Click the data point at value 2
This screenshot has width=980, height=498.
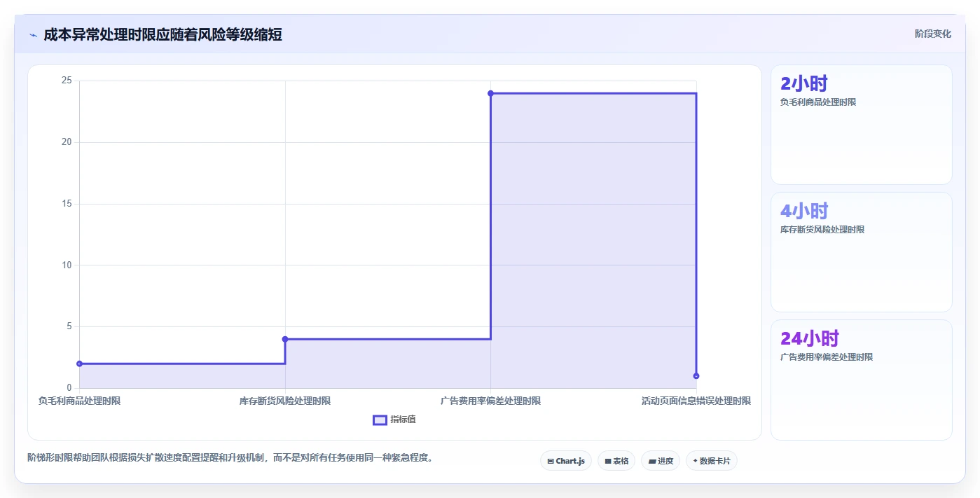(79, 364)
